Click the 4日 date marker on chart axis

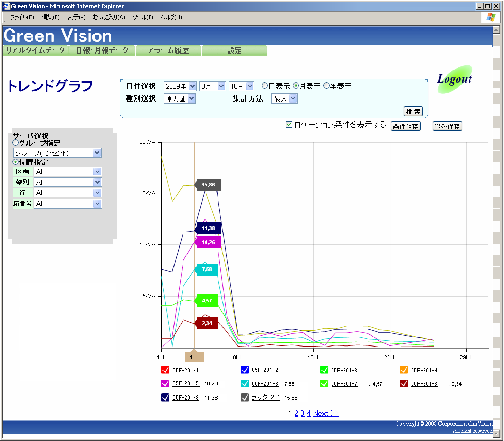pos(194,357)
